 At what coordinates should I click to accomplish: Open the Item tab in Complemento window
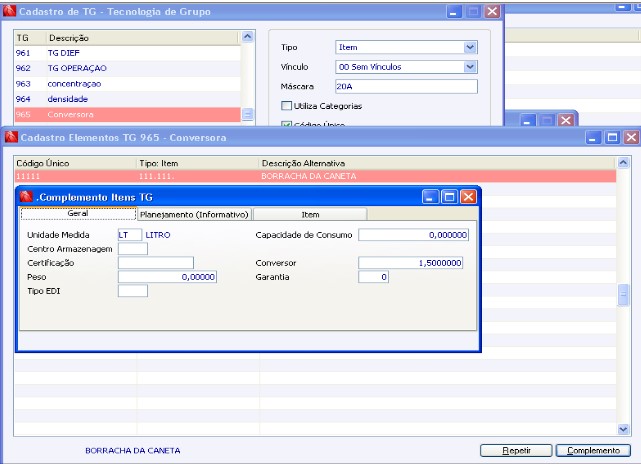pos(310,214)
